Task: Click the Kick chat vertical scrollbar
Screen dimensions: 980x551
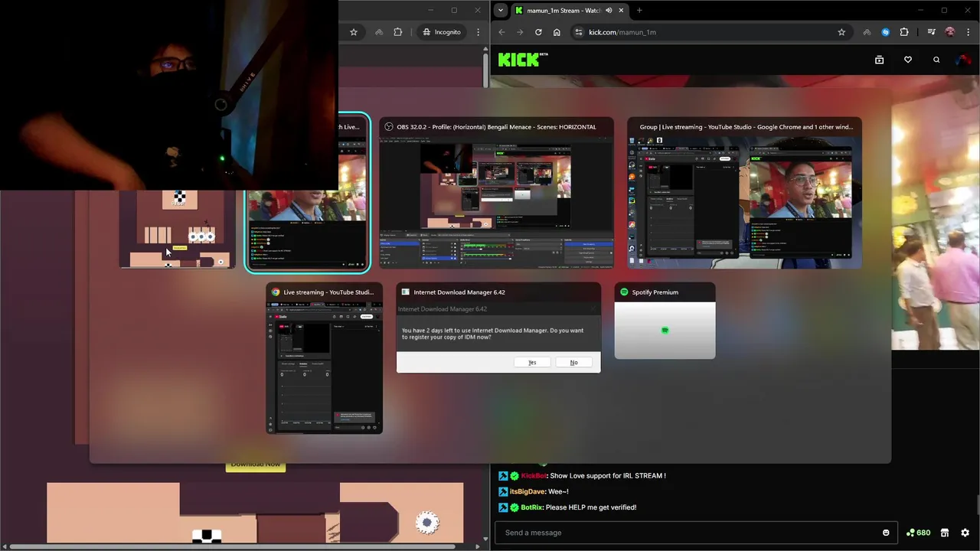Action: (977, 505)
